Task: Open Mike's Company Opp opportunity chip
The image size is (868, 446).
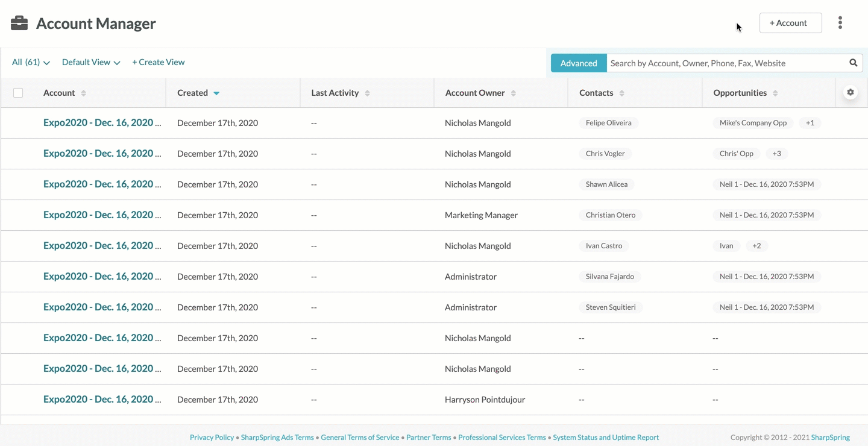Action: (x=753, y=123)
